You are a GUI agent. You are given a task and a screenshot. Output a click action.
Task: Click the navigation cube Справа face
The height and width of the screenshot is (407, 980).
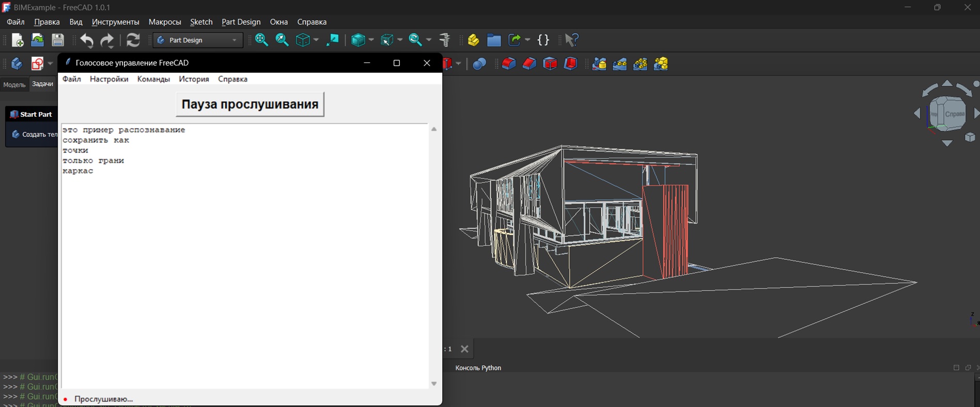(x=955, y=114)
